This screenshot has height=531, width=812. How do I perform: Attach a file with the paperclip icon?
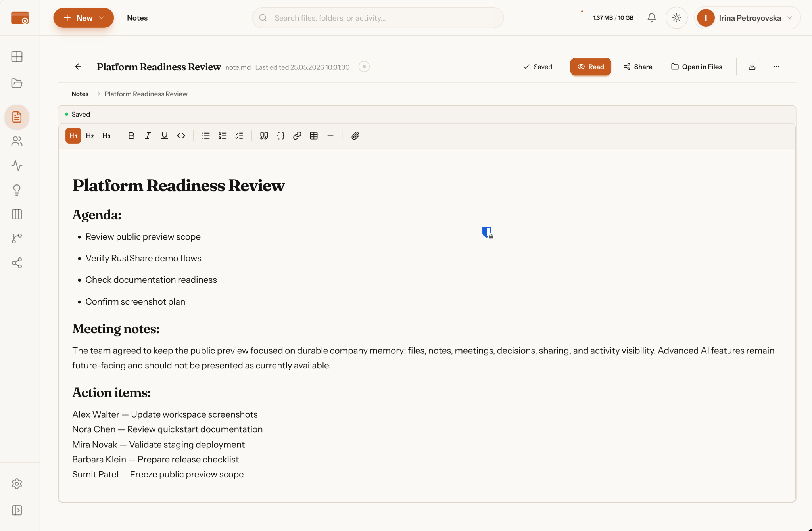click(355, 136)
